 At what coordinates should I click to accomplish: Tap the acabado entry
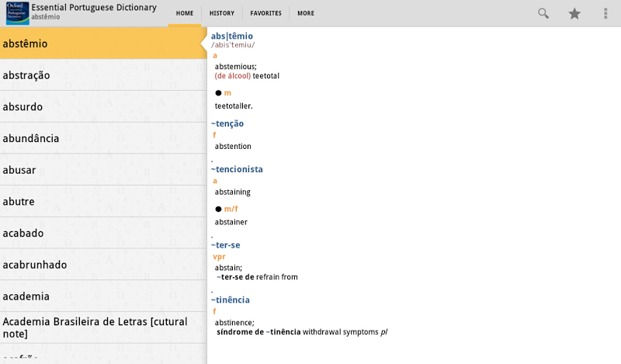pos(102,233)
